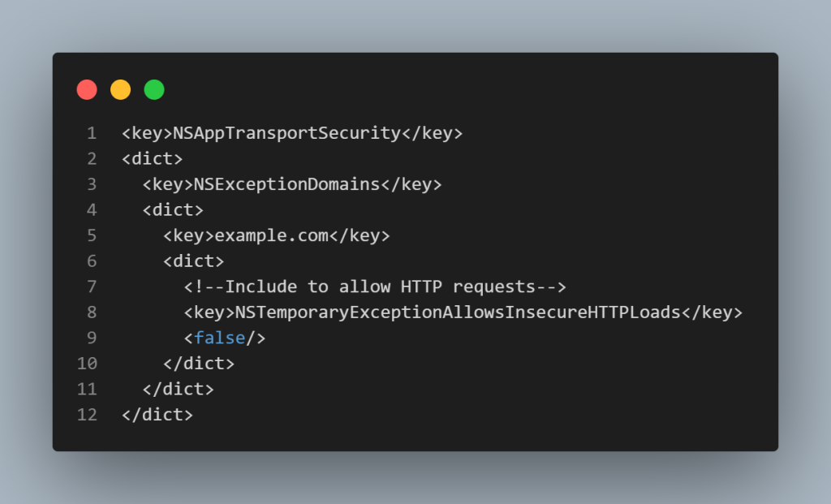Click the NSAppTransportSecurity key text
Viewport: 831px width, 504px height.
[286, 133]
